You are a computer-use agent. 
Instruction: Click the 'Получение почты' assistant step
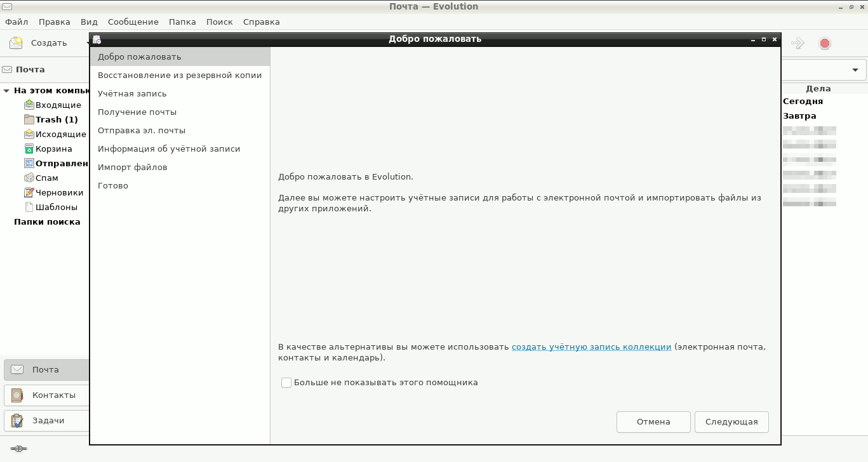(180, 112)
